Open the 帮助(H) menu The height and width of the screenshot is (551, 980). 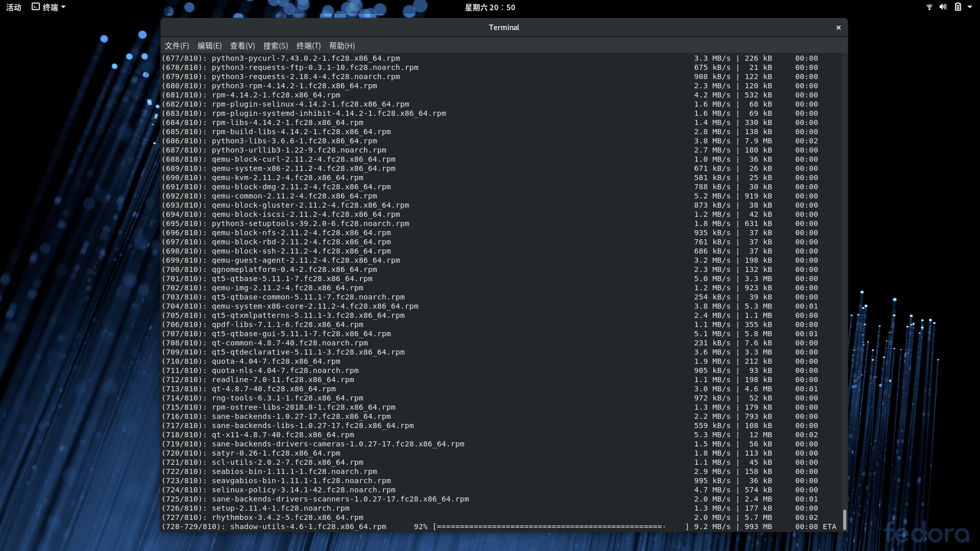click(342, 46)
